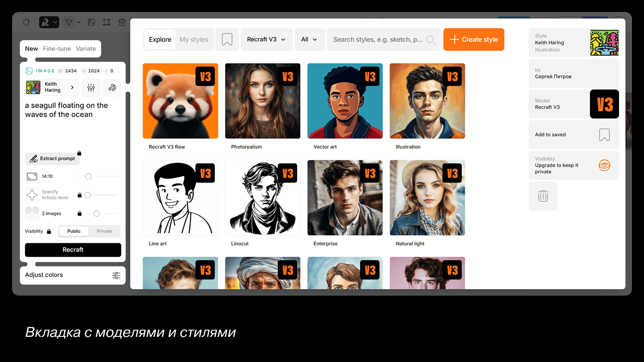Open the style settings sliders icon
Screen dimensions: 644x362
[x=91, y=88]
